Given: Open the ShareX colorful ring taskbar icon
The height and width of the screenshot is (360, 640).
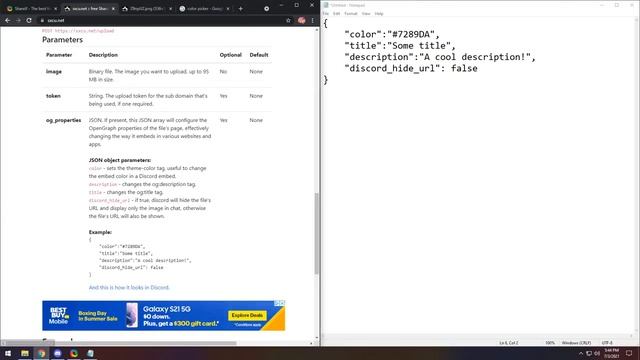Looking at the screenshot, I should tap(74, 353).
